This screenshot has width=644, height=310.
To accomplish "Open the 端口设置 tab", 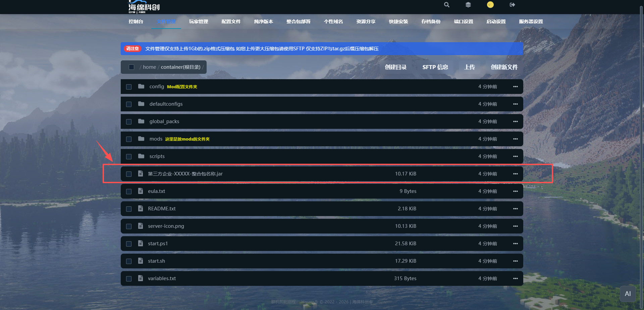I will (x=463, y=21).
